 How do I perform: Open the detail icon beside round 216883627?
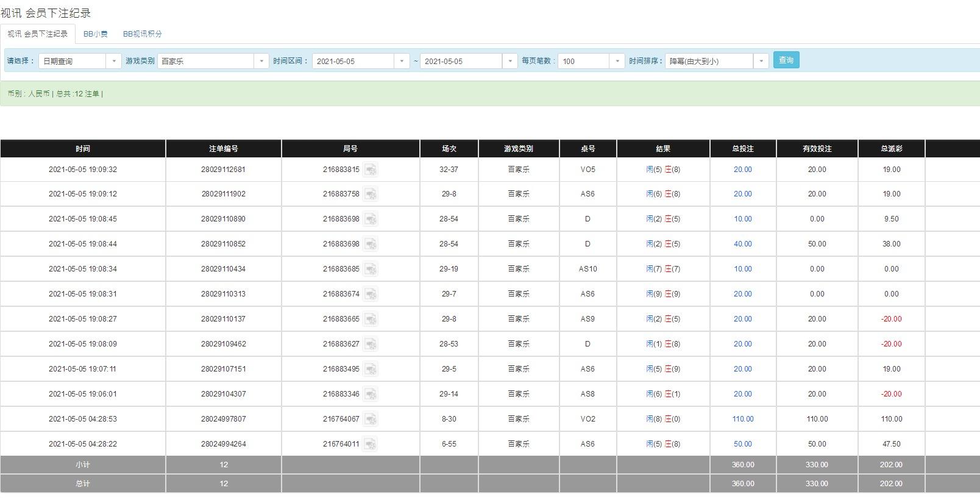click(371, 344)
